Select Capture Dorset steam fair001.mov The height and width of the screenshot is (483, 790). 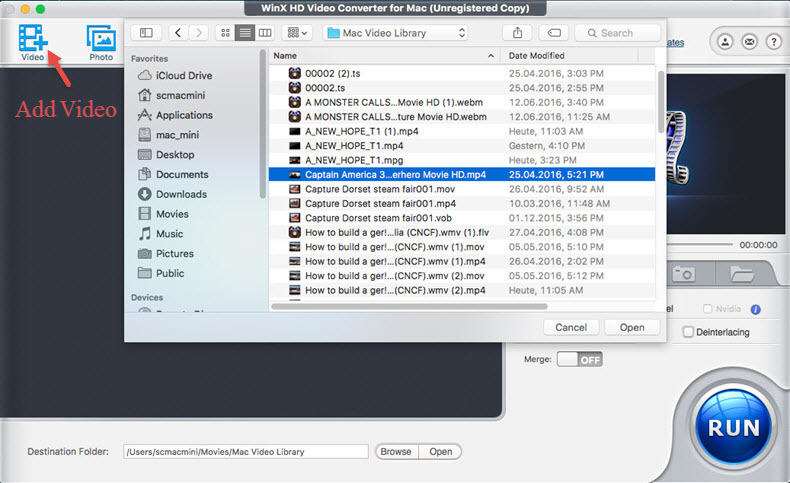click(x=462, y=189)
